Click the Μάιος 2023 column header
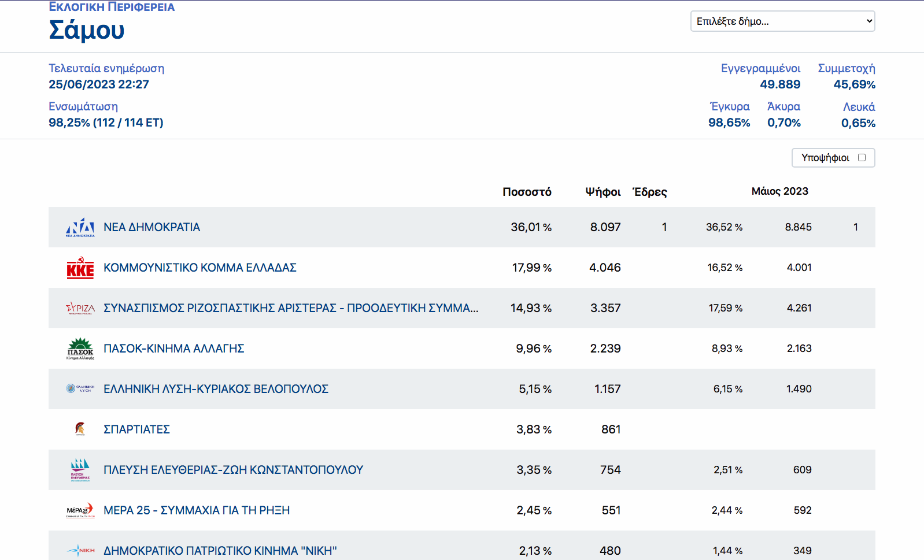The height and width of the screenshot is (560, 924). (779, 191)
